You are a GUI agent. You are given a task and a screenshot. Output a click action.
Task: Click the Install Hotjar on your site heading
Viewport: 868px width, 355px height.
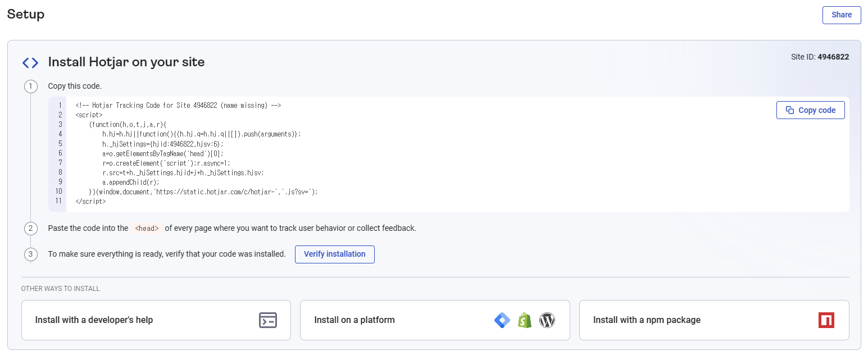[126, 62]
